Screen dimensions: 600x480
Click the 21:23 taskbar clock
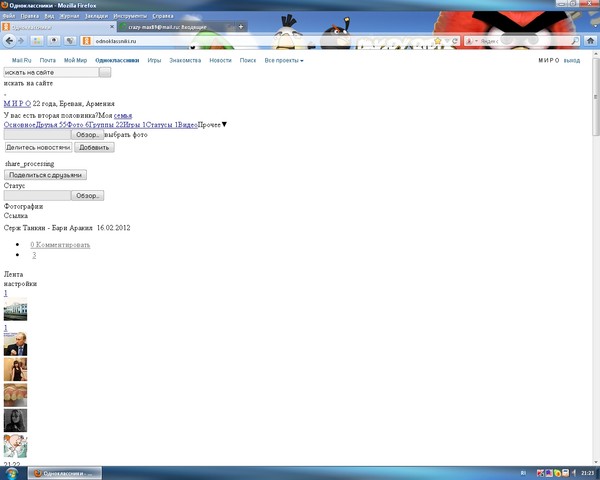click(x=587, y=473)
